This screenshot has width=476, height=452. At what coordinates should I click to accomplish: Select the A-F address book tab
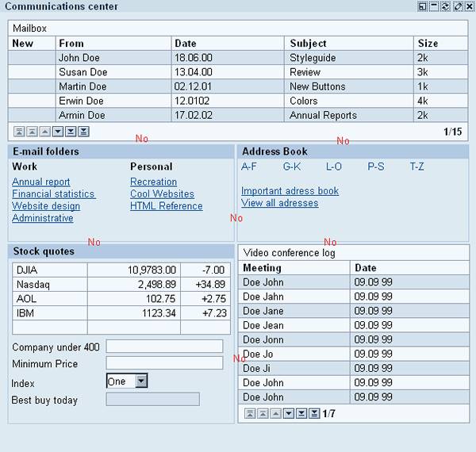click(249, 167)
